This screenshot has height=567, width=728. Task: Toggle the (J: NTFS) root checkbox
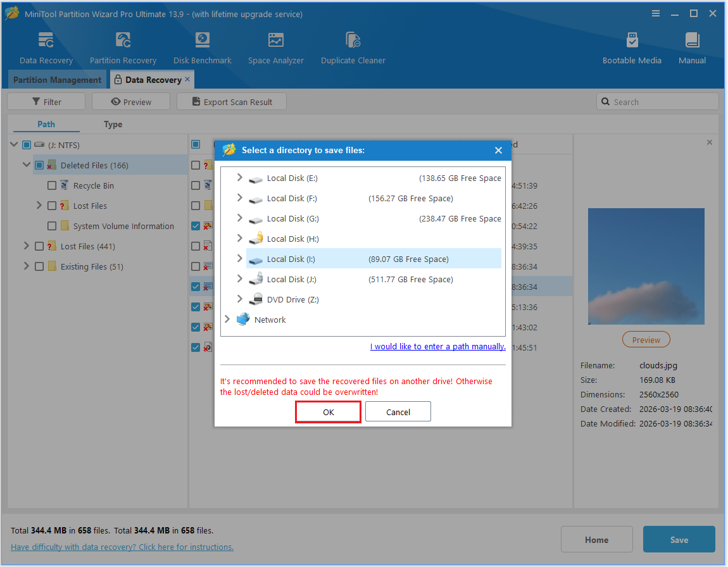click(27, 145)
